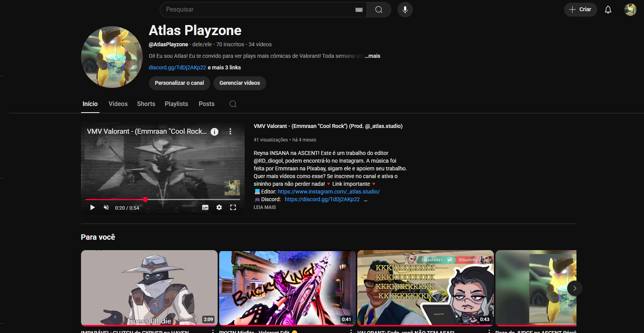The width and height of the screenshot is (644, 333).
Task: Click the 'Para você' section heading
Action: [98, 237]
